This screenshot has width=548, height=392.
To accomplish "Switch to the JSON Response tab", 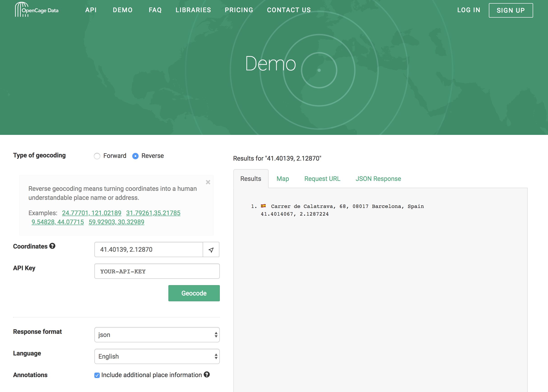I will (x=378, y=179).
